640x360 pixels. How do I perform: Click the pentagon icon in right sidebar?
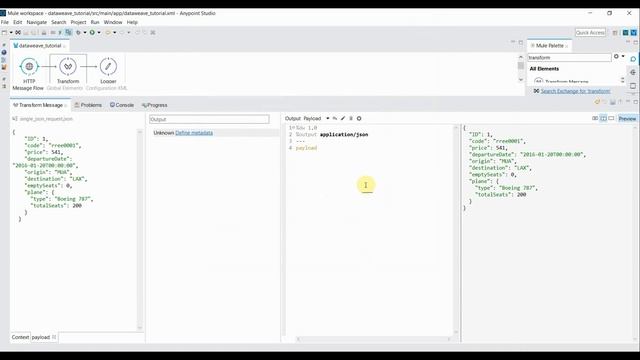point(633,59)
